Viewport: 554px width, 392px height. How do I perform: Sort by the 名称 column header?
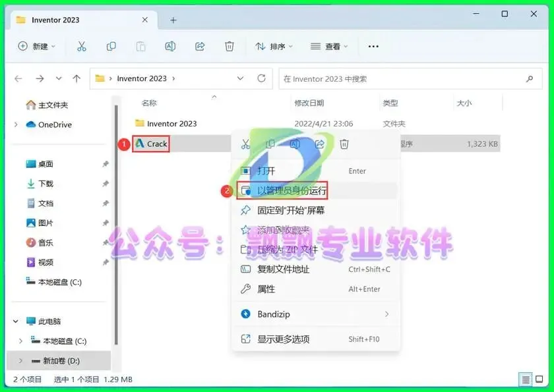pos(149,103)
